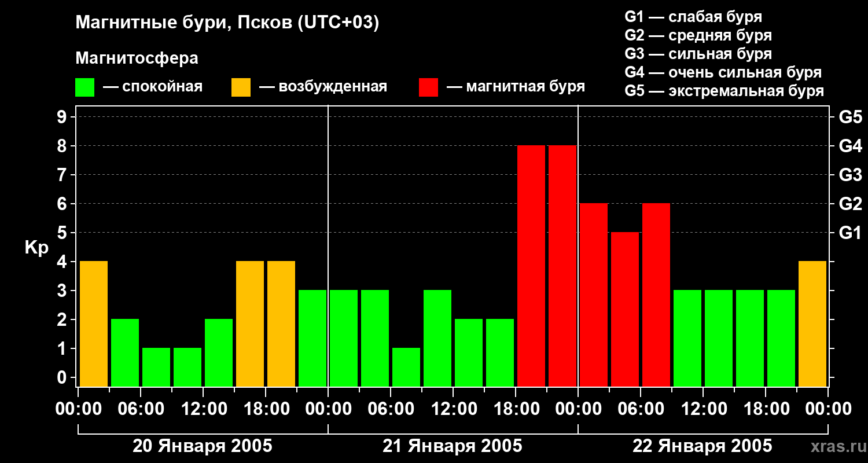Click the 'G5 — экстремальная буря' line
Image resolution: width=868 pixels, height=463 pixels.
pos(724,91)
